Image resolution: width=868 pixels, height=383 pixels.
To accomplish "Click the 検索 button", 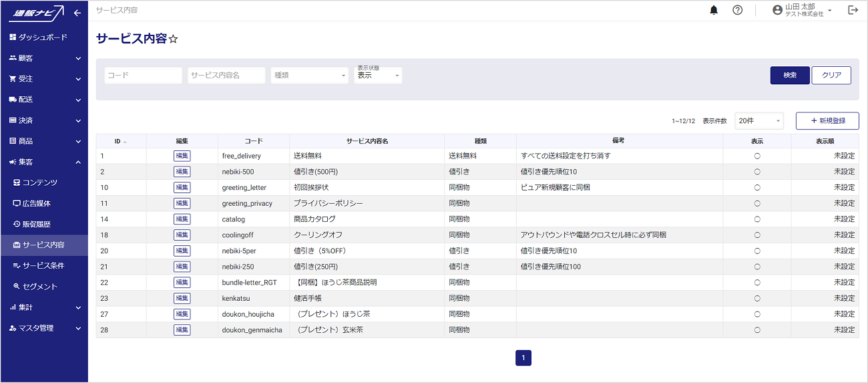I will pyautogui.click(x=790, y=76).
